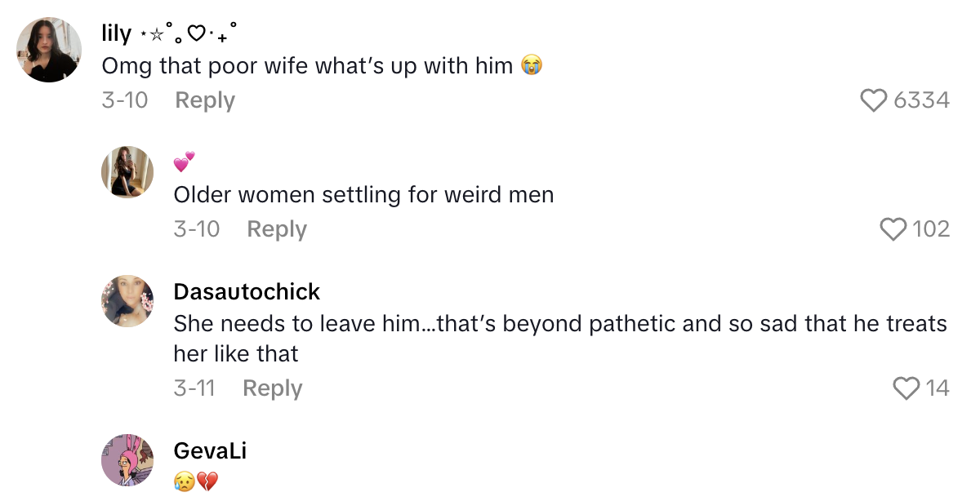Expand replies under lily's comment
The image size is (980, 501).
[x=204, y=100]
